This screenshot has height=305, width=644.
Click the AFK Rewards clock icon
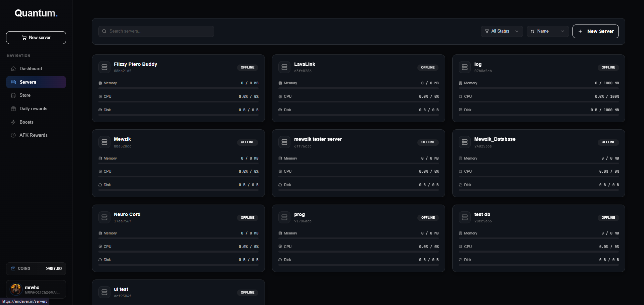[x=13, y=135]
